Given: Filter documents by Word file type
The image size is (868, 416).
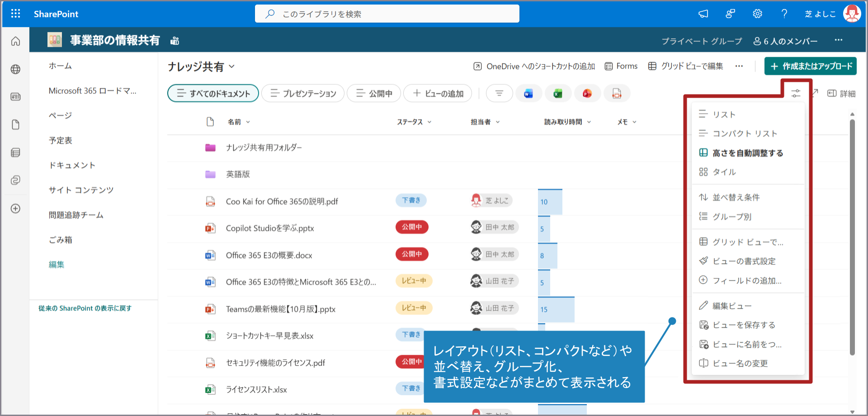Looking at the screenshot, I should [x=528, y=94].
